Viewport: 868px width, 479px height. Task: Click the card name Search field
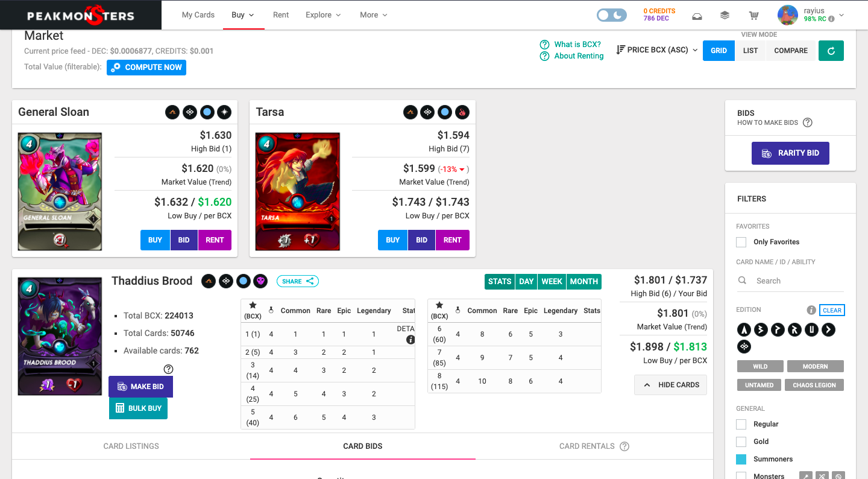click(x=790, y=281)
